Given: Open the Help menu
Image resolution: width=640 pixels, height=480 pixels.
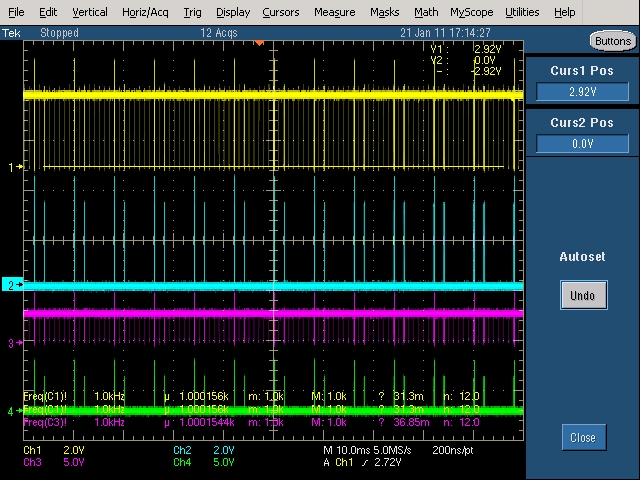Looking at the screenshot, I should [x=564, y=12].
